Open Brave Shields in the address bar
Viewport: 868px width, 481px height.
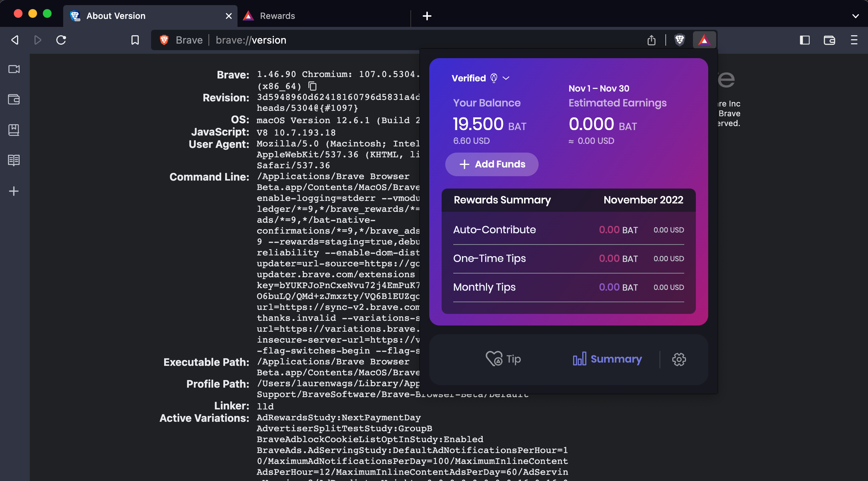coord(680,40)
